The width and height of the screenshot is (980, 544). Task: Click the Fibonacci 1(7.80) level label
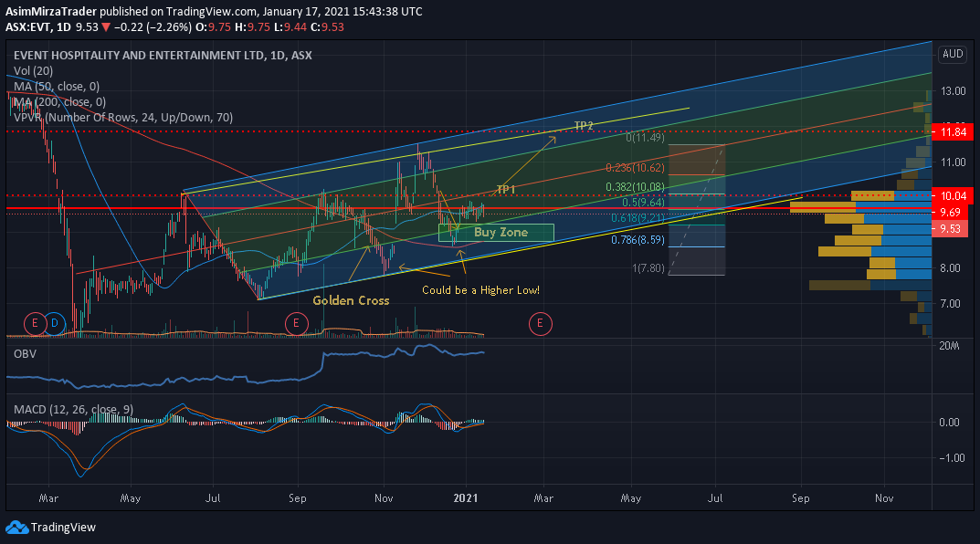pyautogui.click(x=648, y=268)
